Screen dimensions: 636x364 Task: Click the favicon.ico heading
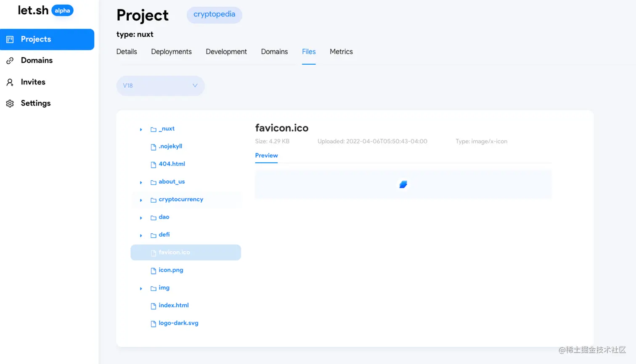[x=282, y=128]
